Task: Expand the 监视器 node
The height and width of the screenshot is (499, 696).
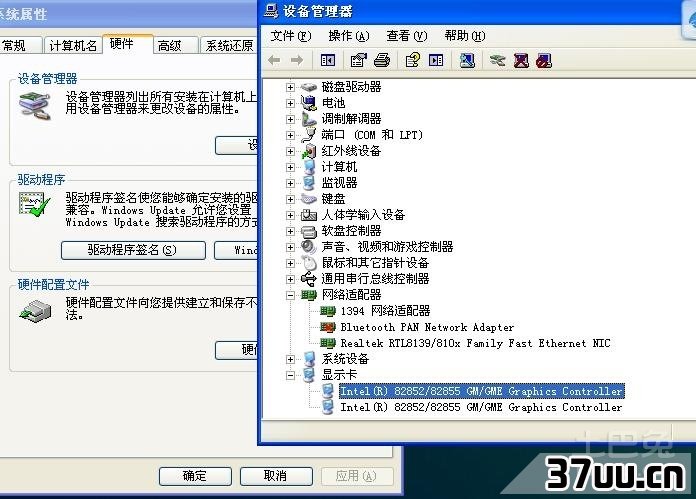Action: (290, 183)
